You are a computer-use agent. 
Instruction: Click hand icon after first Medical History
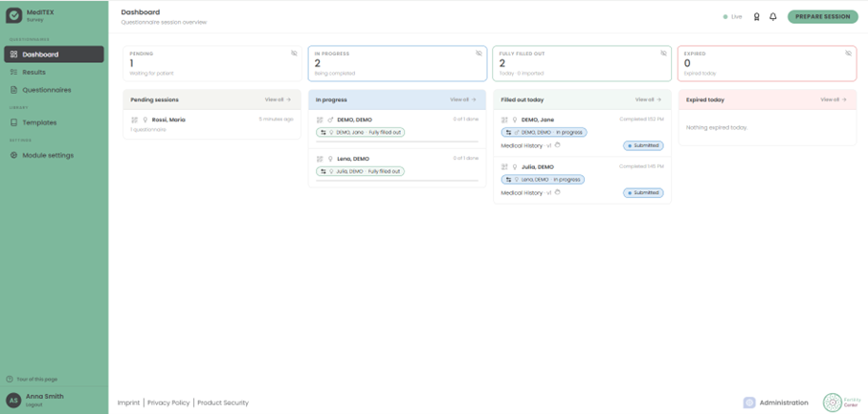[557, 145]
